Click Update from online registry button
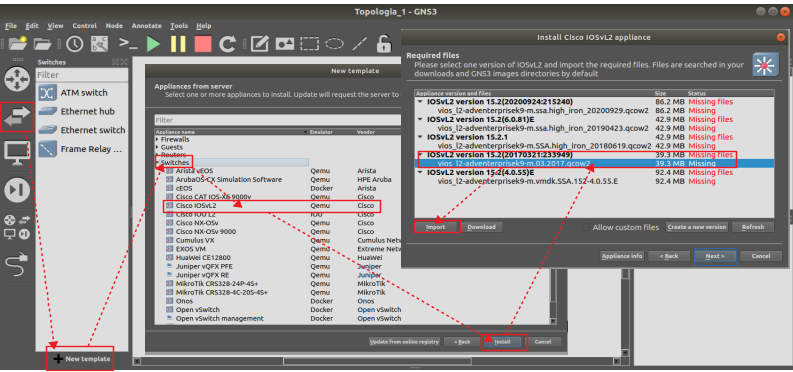Viewport: 793px width, 372px height. pyautogui.click(x=405, y=342)
